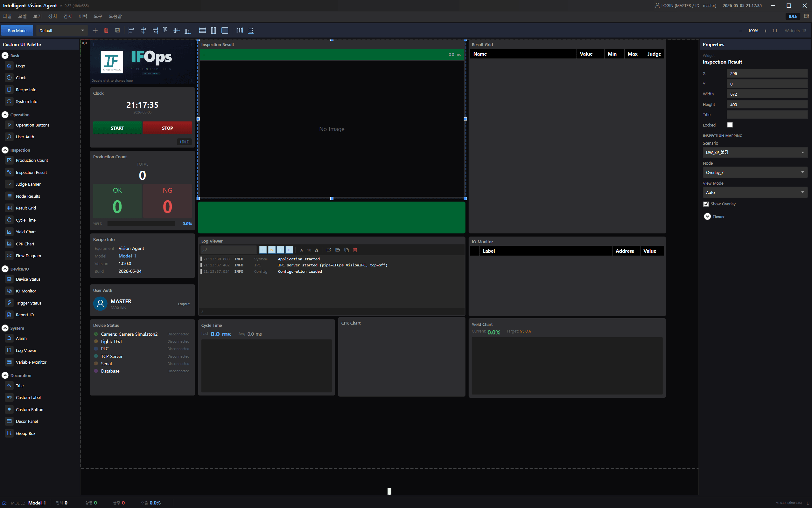
Task: Distribute widgets vertically
Action: coord(251,31)
